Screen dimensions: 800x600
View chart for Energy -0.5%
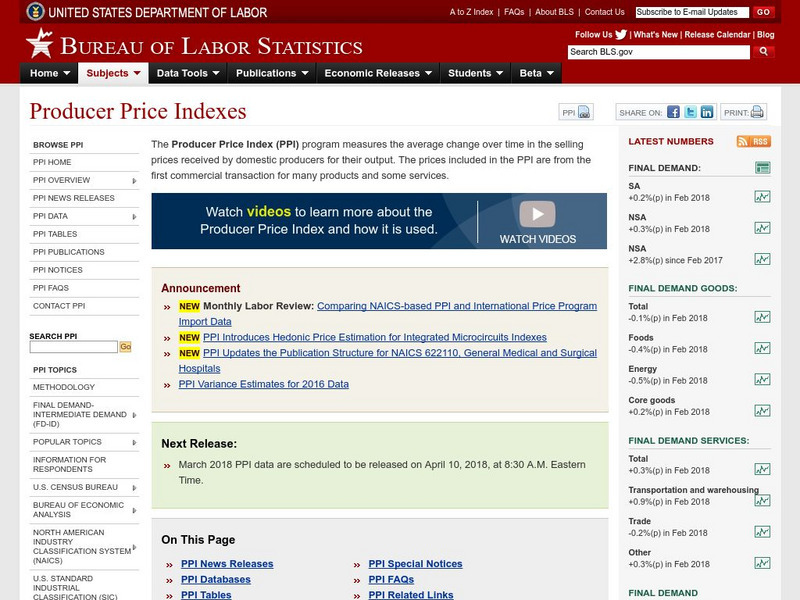(x=762, y=380)
